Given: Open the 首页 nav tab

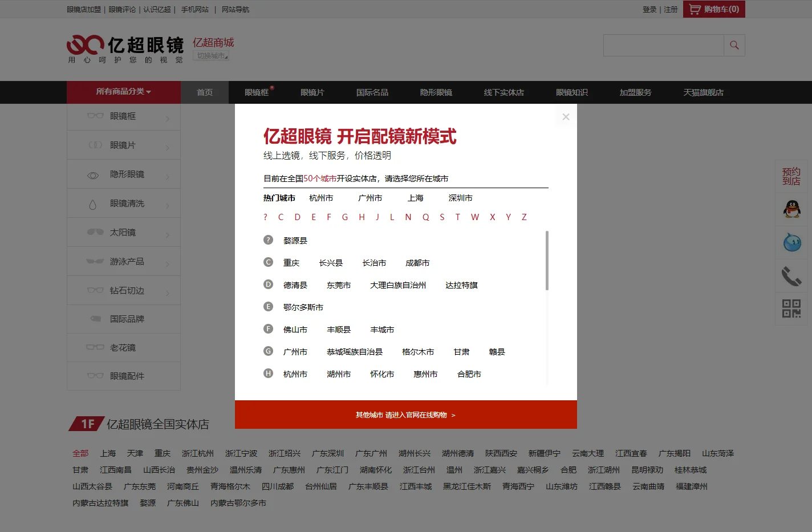Looking at the screenshot, I should [x=205, y=92].
